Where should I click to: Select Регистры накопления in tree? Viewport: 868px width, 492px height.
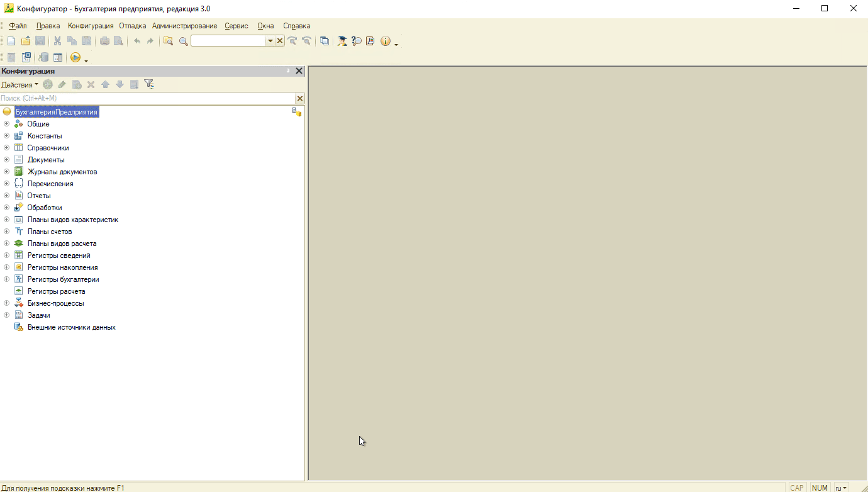click(63, 267)
